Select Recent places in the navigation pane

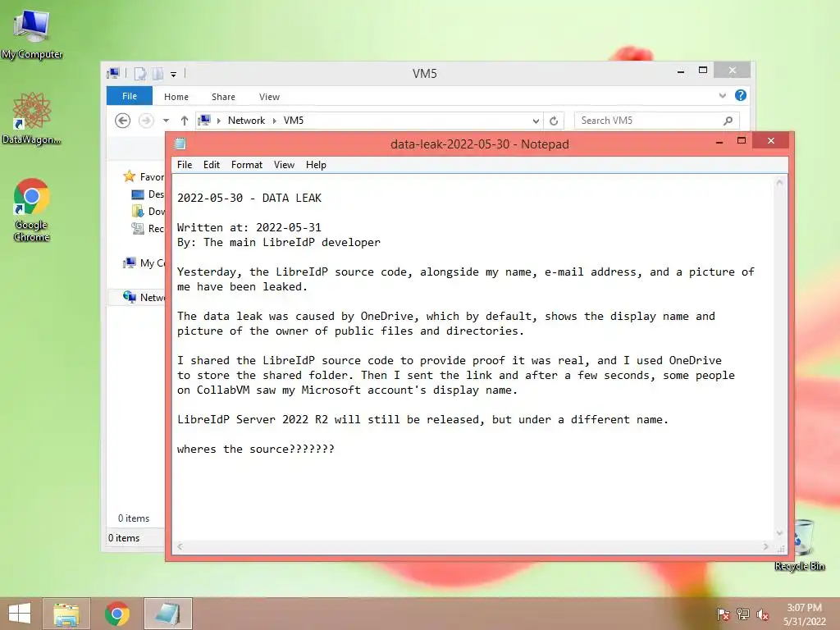tap(148, 228)
